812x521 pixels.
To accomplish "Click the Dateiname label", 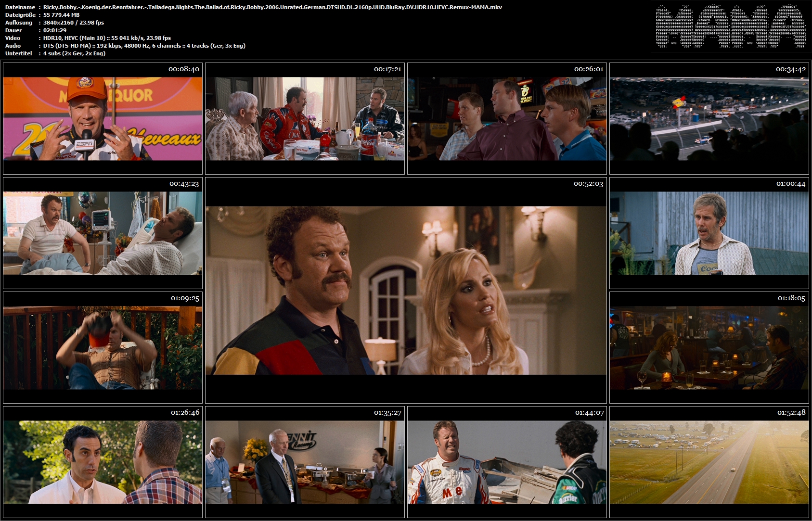I will pos(20,7).
